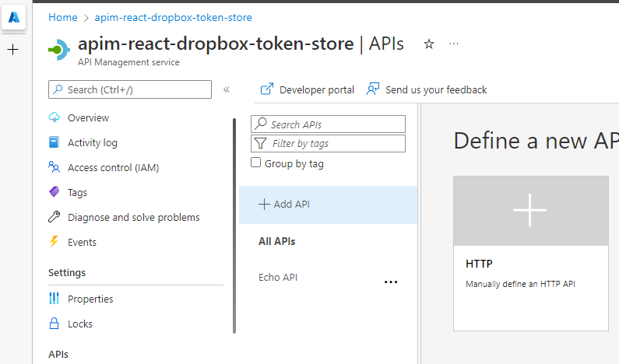Click the Diagnose wrench icon
The width and height of the screenshot is (619, 364).
click(54, 216)
